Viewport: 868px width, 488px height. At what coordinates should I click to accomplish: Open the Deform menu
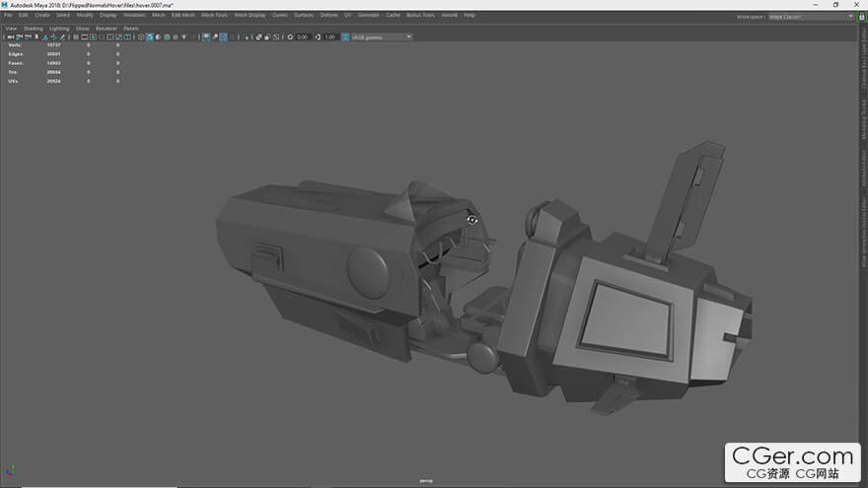(x=329, y=15)
